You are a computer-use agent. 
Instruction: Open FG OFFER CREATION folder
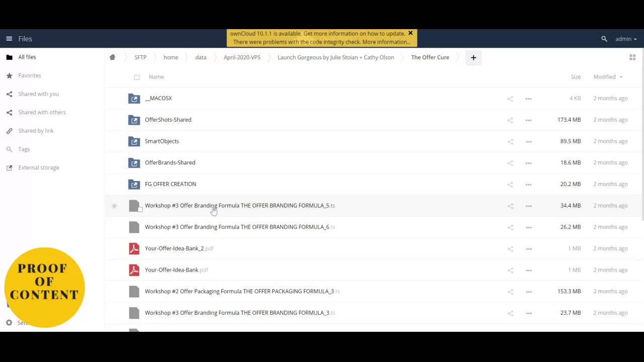tap(171, 184)
